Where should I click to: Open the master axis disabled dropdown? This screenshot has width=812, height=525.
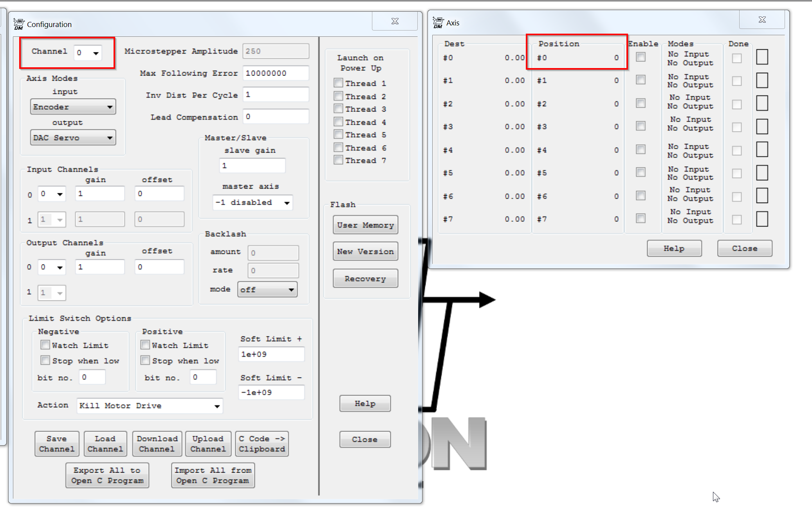(287, 202)
